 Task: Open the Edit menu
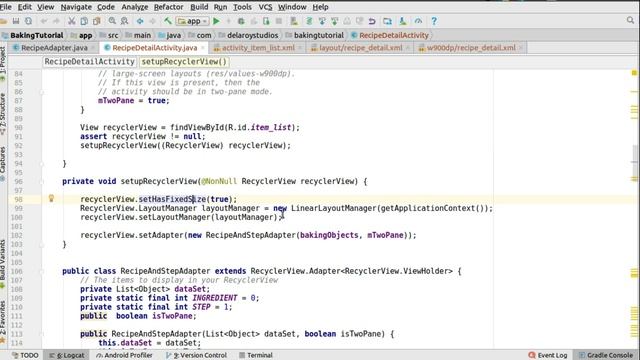(24, 7)
